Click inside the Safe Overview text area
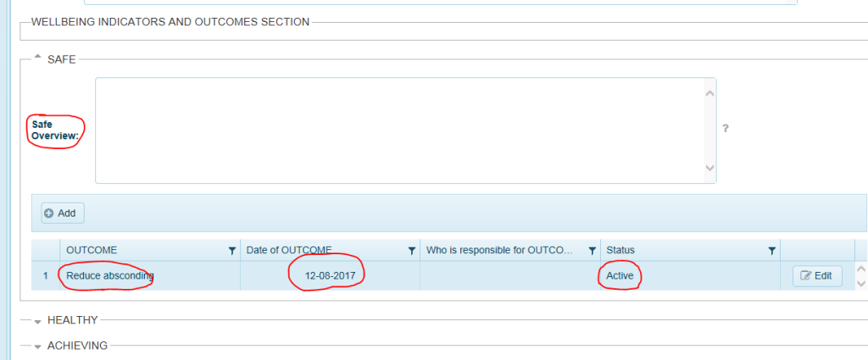868x360 pixels. (398, 130)
